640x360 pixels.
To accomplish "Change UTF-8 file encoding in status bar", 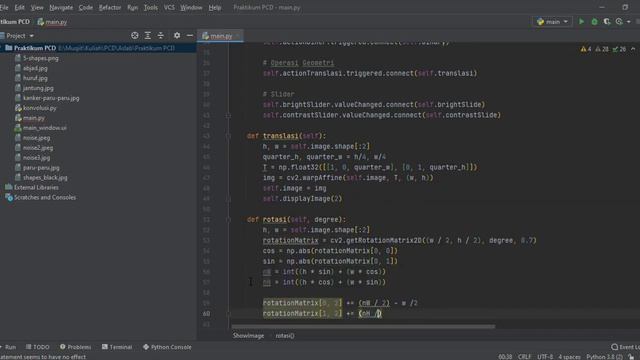I will (x=545, y=357).
